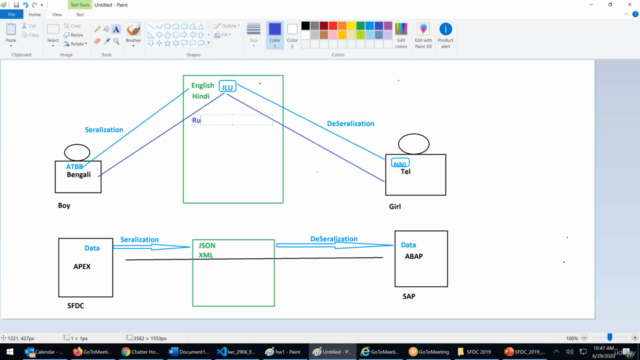Select the Eraser tool

pos(97,41)
